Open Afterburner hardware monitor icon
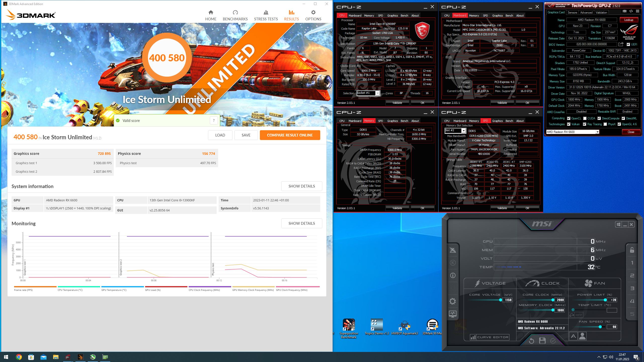644x362 pixels. (453, 314)
